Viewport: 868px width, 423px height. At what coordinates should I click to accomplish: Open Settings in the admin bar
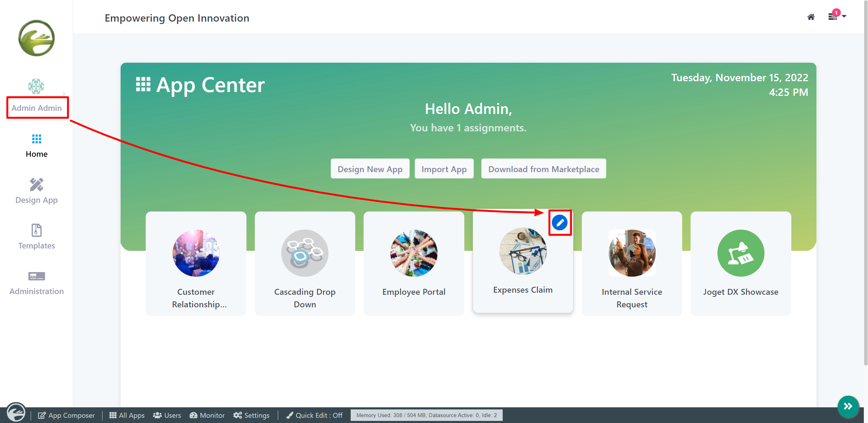251,415
